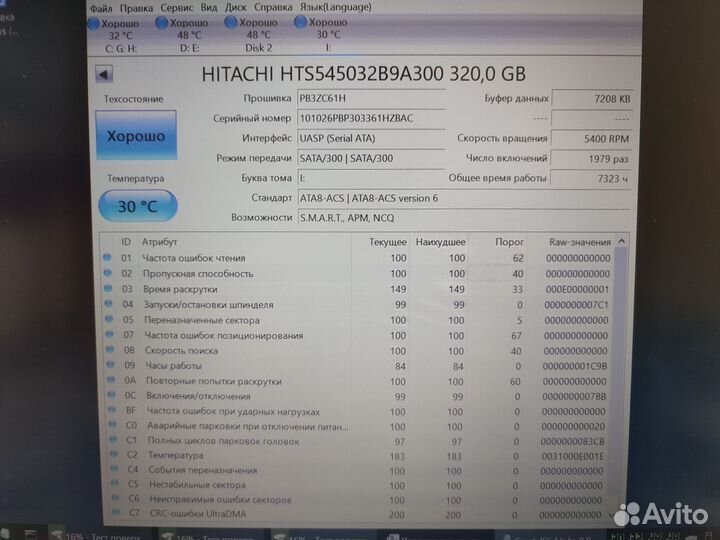Screen dimensions: 720x540
Task: Click the transfer mode field SATA/300
Action: [371, 158]
